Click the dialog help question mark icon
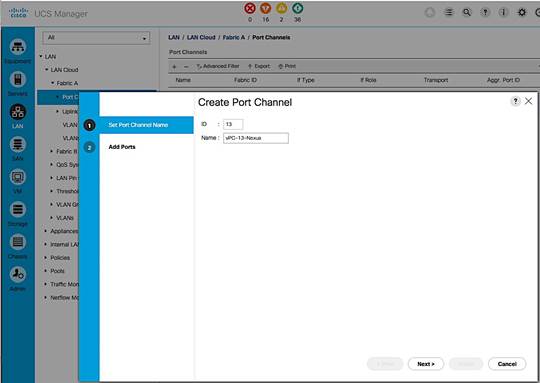 (515, 101)
